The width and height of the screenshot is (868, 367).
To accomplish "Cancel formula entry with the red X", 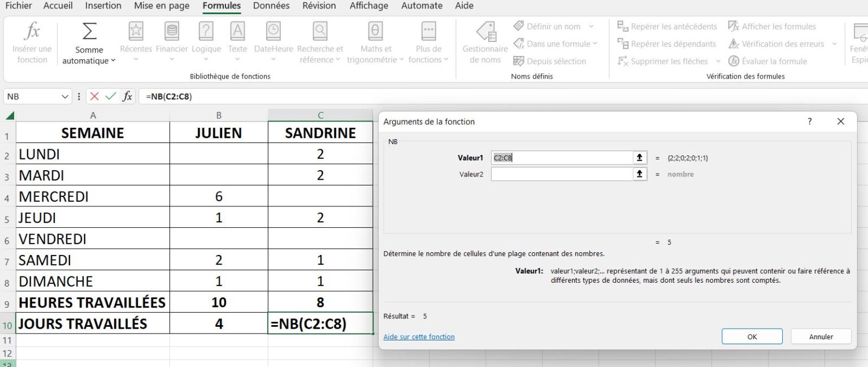I will click(x=94, y=96).
